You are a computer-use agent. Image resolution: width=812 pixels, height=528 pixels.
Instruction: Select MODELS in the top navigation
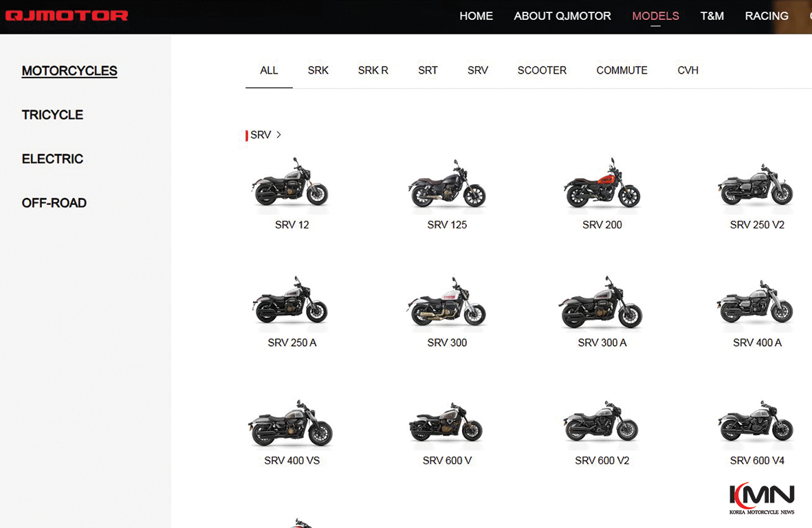(655, 16)
